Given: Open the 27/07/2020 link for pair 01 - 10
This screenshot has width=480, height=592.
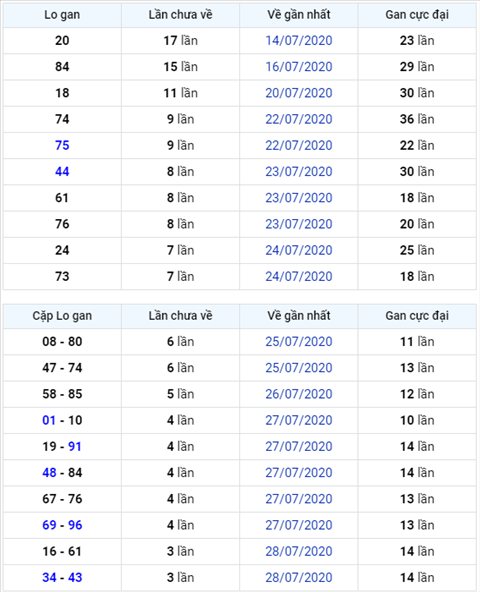Looking at the screenshot, I should click(298, 420).
